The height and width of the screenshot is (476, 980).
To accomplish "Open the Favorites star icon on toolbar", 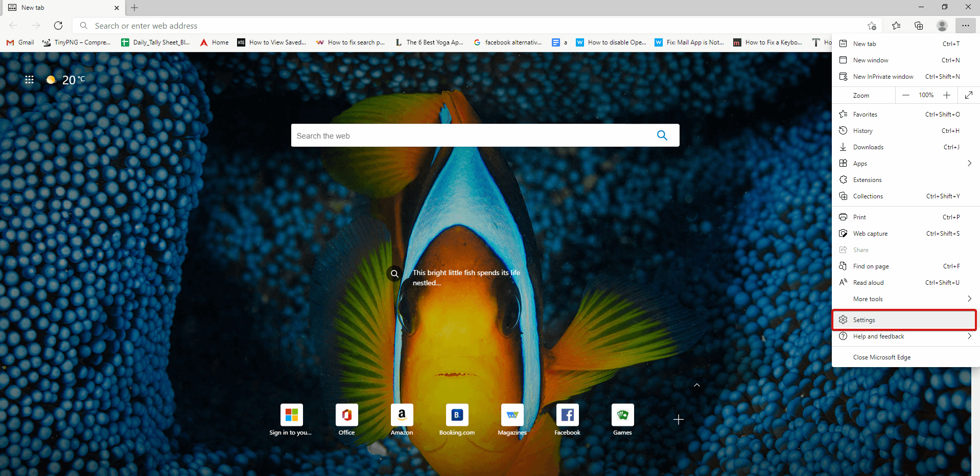I will [x=896, y=25].
